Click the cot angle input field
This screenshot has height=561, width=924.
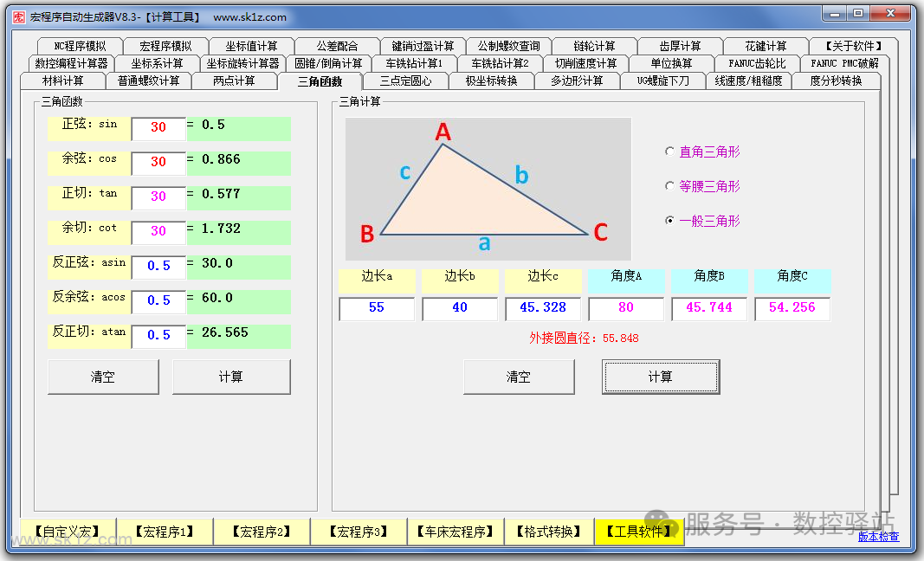click(158, 231)
